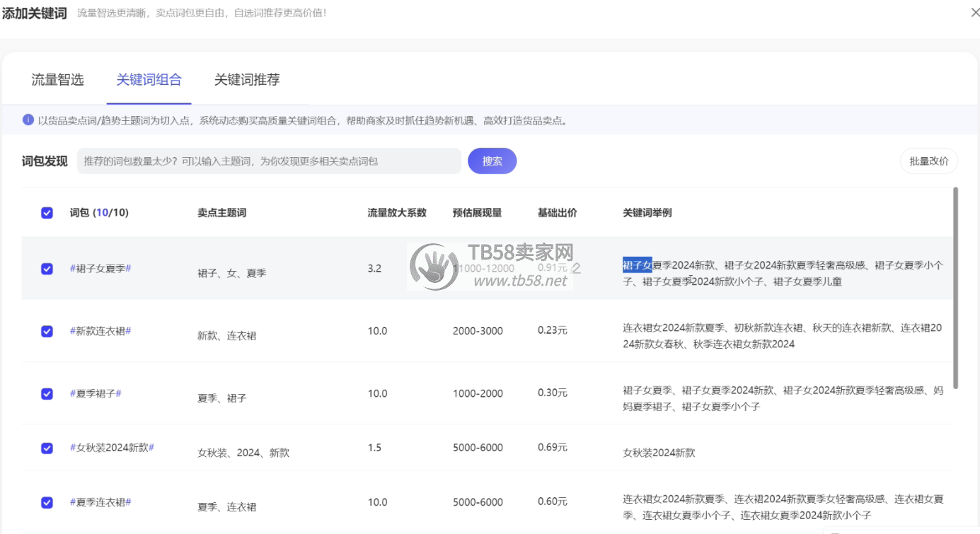Click the #夏季裙子# word package name
Screen dimensions: 980x534
[96, 393]
